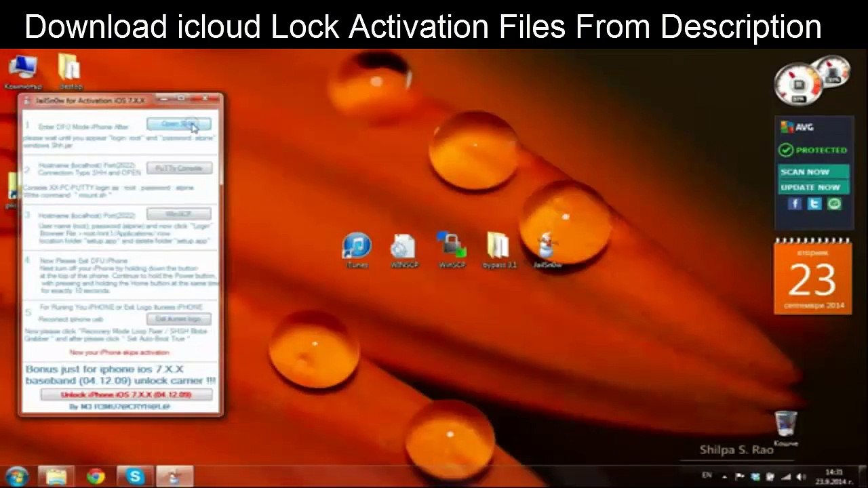Click the Windows Start orb

coord(17,476)
